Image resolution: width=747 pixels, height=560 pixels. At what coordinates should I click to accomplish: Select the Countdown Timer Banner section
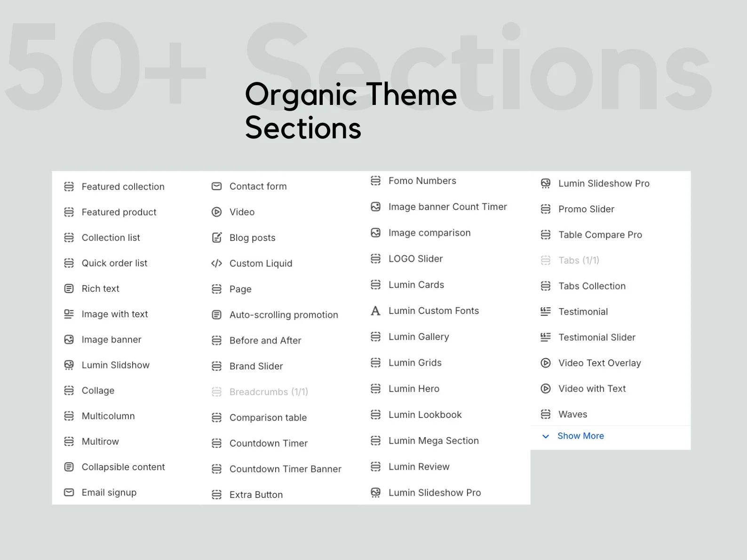pos(285,469)
